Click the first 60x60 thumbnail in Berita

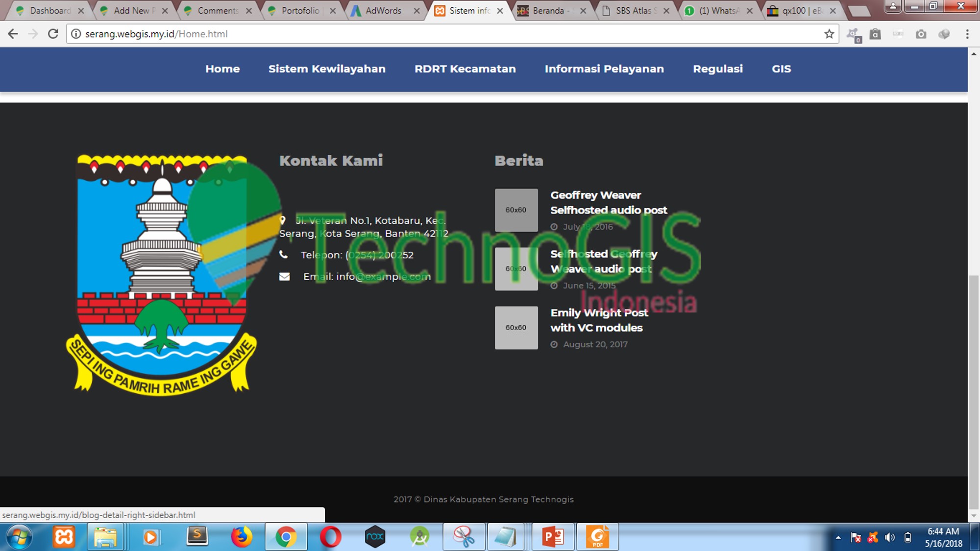click(516, 210)
